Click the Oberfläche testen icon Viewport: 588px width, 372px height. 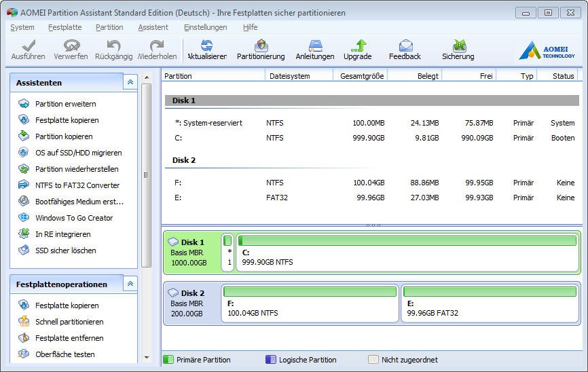click(24, 354)
